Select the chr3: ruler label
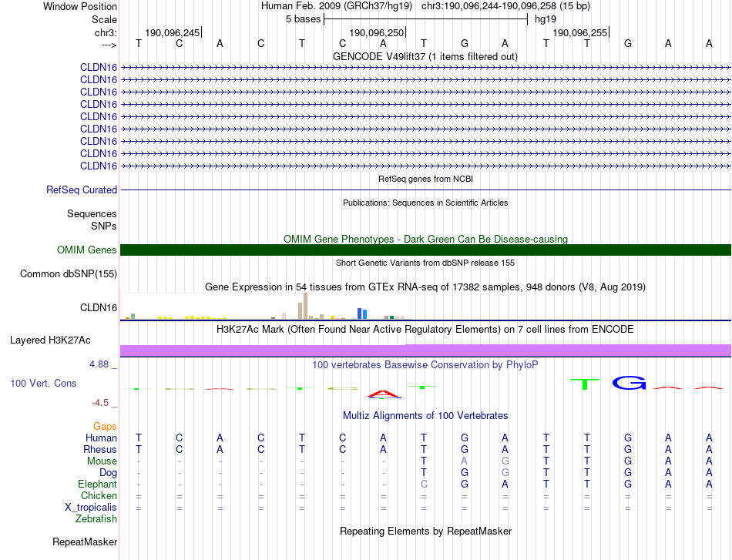Viewport: 732px width, 560px height. pos(106,32)
